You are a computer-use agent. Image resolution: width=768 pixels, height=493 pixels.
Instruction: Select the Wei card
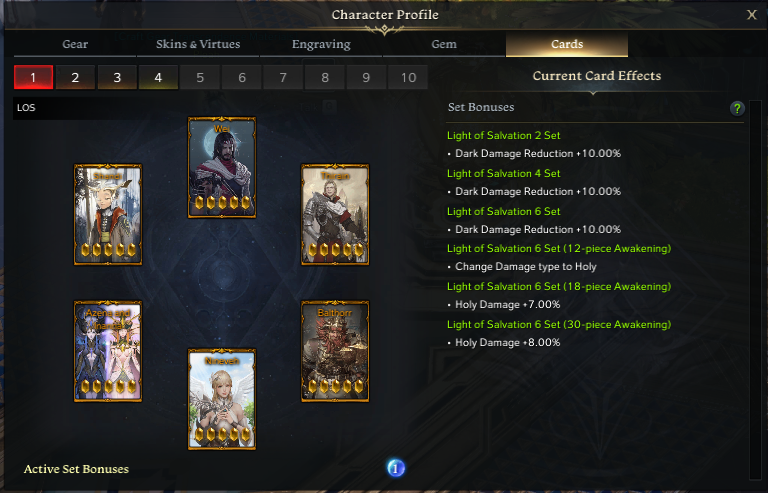pos(222,167)
